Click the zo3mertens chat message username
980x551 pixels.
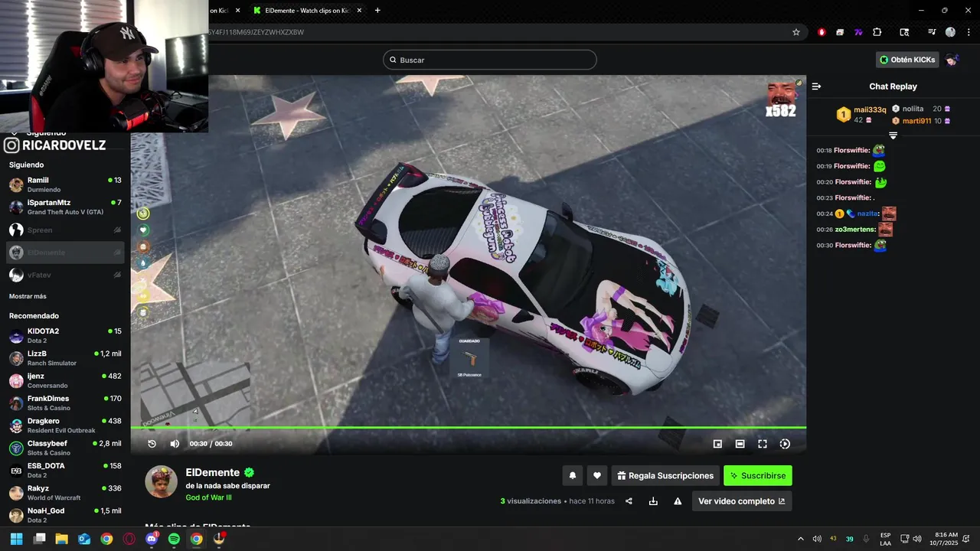[x=855, y=230]
